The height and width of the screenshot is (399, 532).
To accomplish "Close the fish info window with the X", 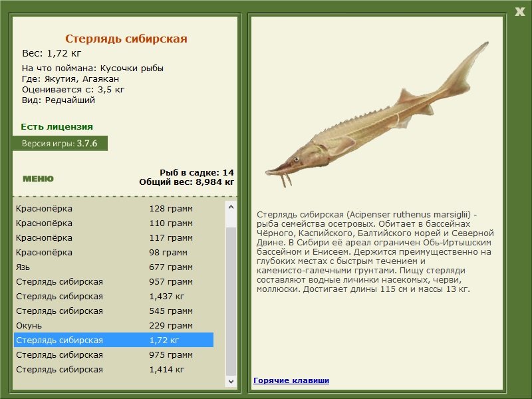I will coord(519,12).
